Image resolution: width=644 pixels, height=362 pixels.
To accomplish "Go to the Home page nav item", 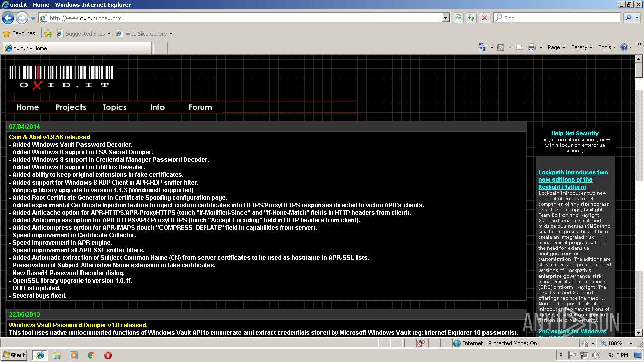I will (27, 107).
